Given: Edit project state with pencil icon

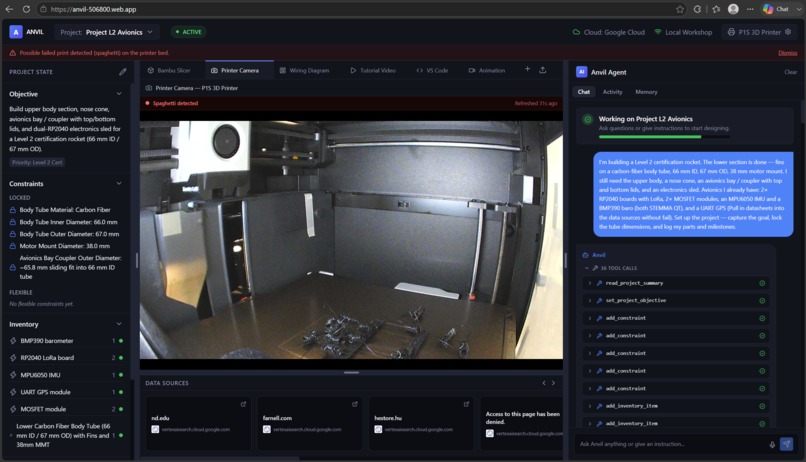Looking at the screenshot, I should click(x=122, y=72).
